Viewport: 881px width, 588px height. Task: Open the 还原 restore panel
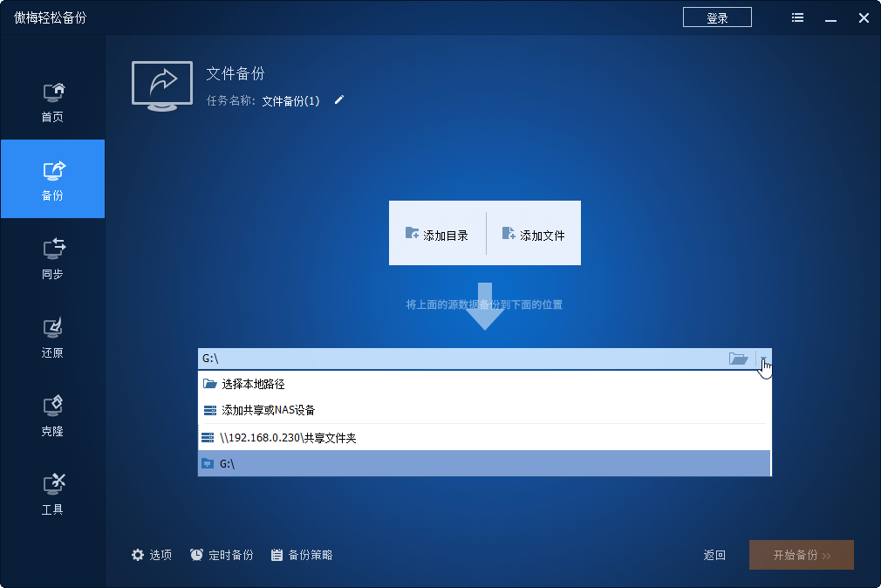(x=52, y=336)
